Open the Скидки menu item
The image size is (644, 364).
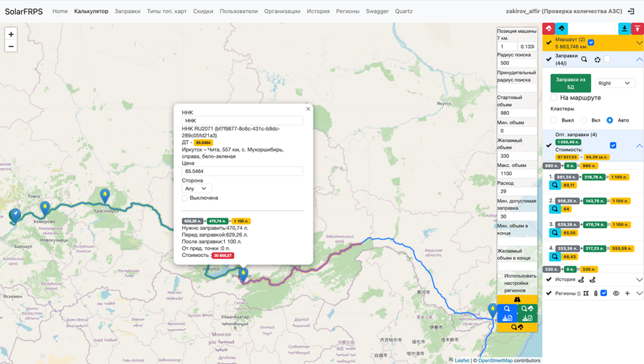pyautogui.click(x=203, y=11)
